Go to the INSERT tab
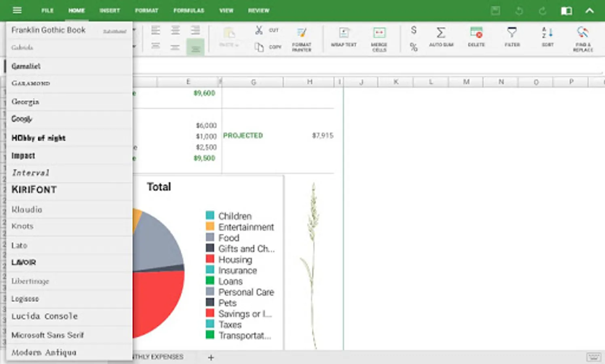Viewport: 605px width, 364px height. [110, 11]
